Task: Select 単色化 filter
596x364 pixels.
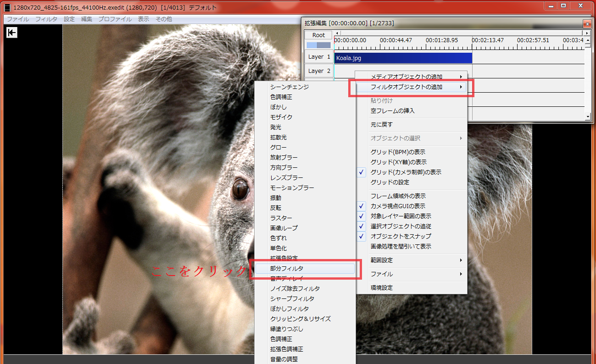Action: [305, 248]
